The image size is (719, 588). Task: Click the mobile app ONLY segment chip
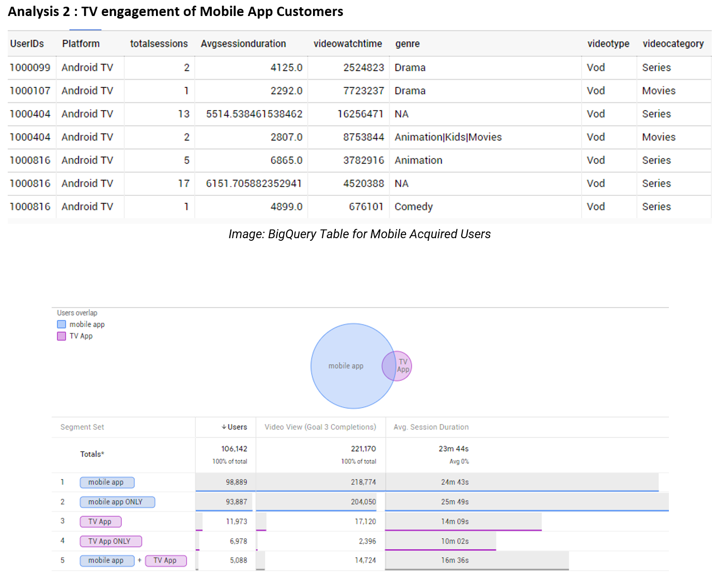pyautogui.click(x=118, y=502)
